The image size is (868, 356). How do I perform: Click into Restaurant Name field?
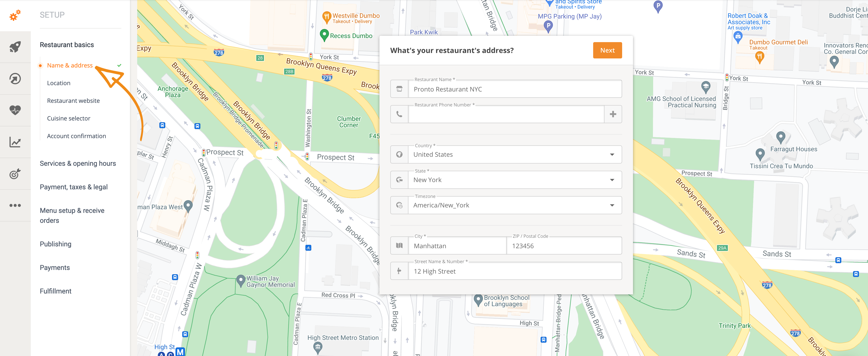point(515,89)
